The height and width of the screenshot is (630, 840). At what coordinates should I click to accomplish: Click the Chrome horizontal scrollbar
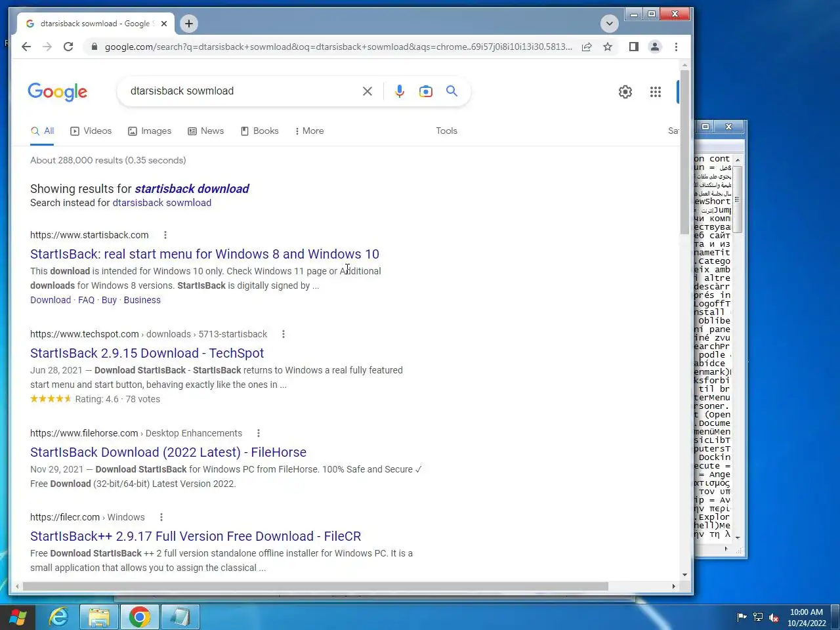(x=315, y=586)
